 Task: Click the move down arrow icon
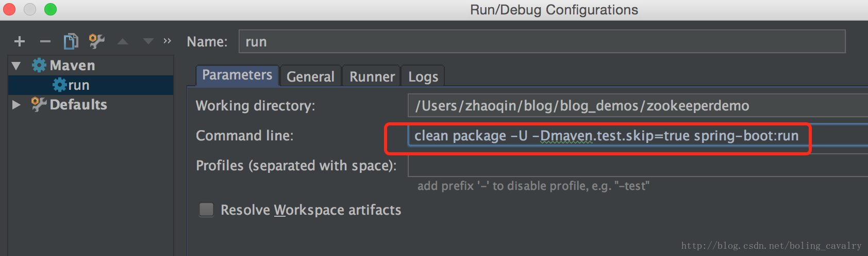[x=148, y=41]
